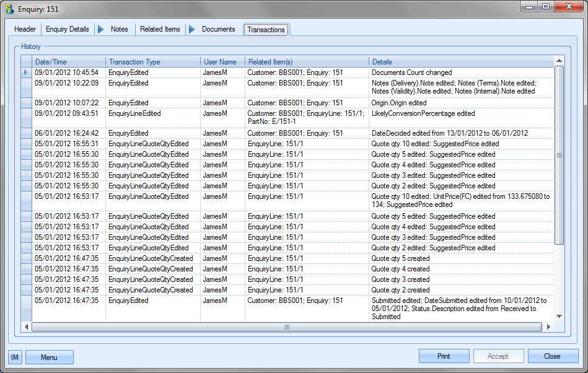The image size is (588, 373).
Task: Sort by Transaction Type column header
Action: tap(152, 62)
